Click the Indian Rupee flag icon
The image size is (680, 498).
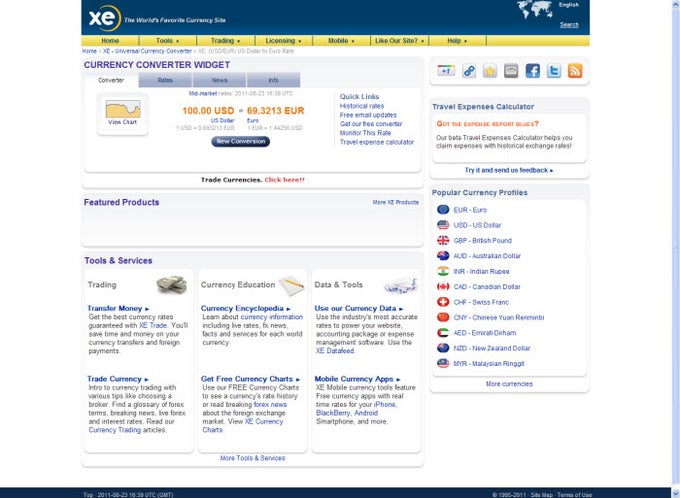443,271
